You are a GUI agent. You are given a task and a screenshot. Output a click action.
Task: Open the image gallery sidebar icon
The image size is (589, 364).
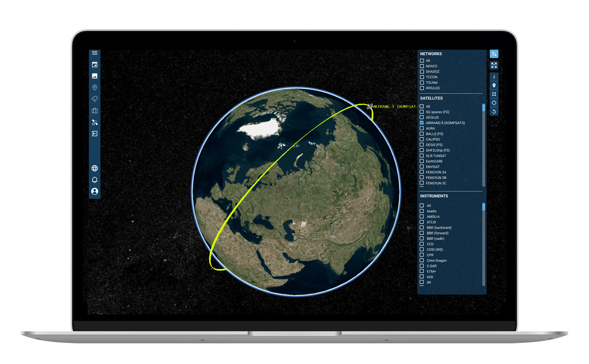(x=95, y=76)
